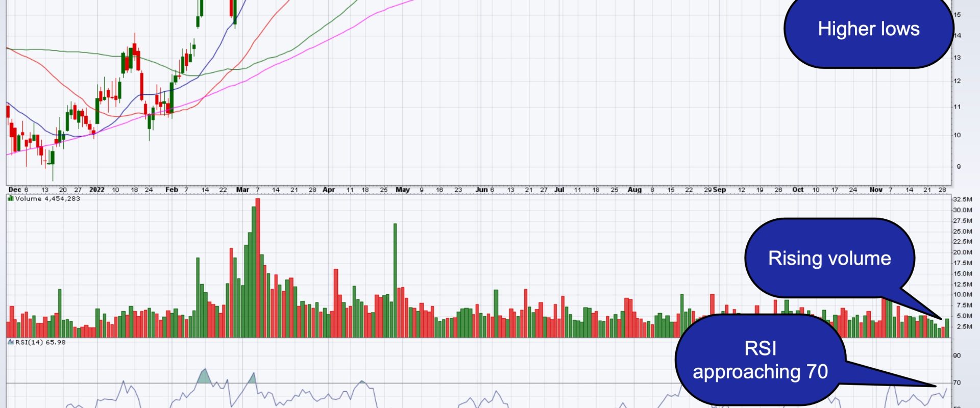This screenshot has width=980, height=408.
Task: Click the 'Oct' label on date axis
Action: point(798,190)
